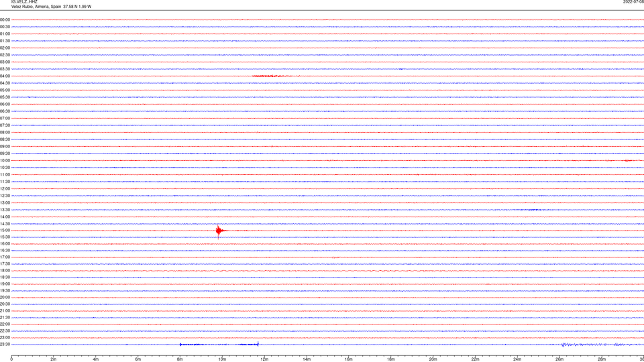Image resolution: width=644 pixels, height=362 pixels.
Task: Select the 23:30 time label
Action: (x=5, y=345)
